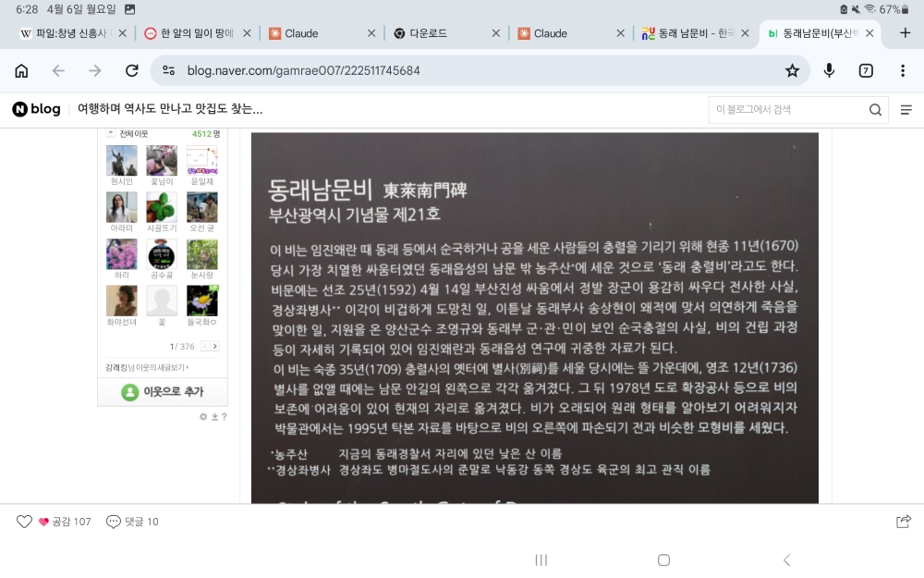
Task: Tap the voice search microphone icon
Action: 829,70
